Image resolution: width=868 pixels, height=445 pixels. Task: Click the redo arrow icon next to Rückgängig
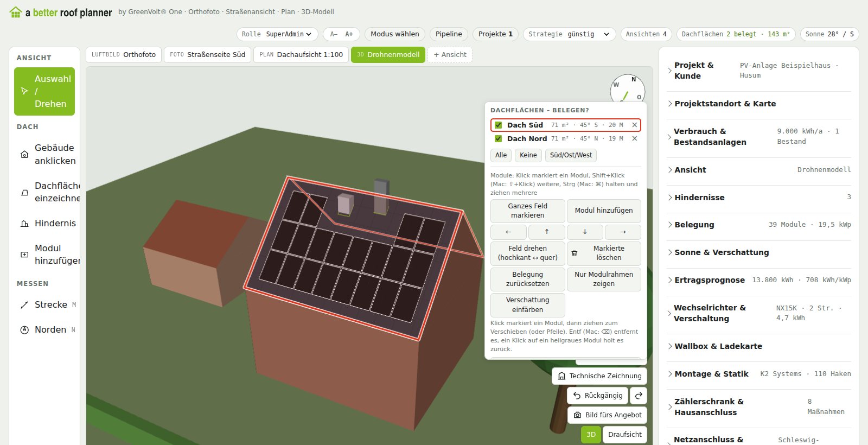[639, 396]
